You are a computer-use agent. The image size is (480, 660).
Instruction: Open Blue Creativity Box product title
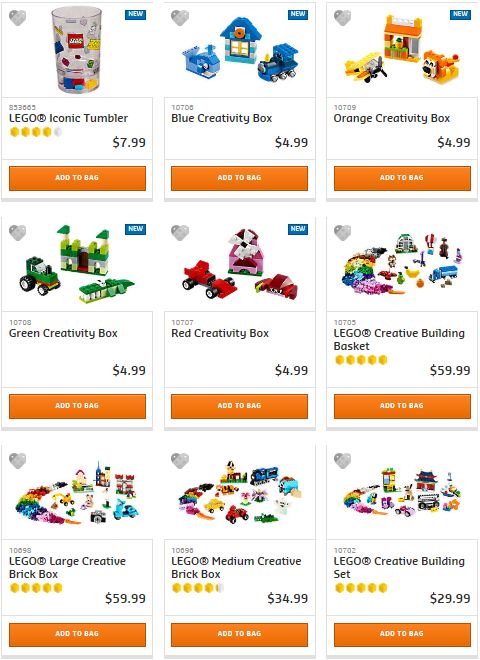pyautogui.click(x=222, y=118)
